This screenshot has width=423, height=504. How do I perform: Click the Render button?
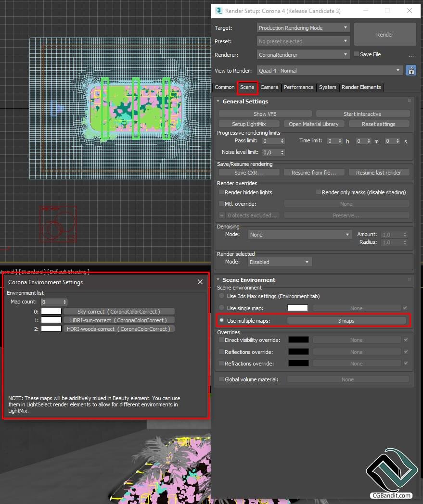click(385, 35)
